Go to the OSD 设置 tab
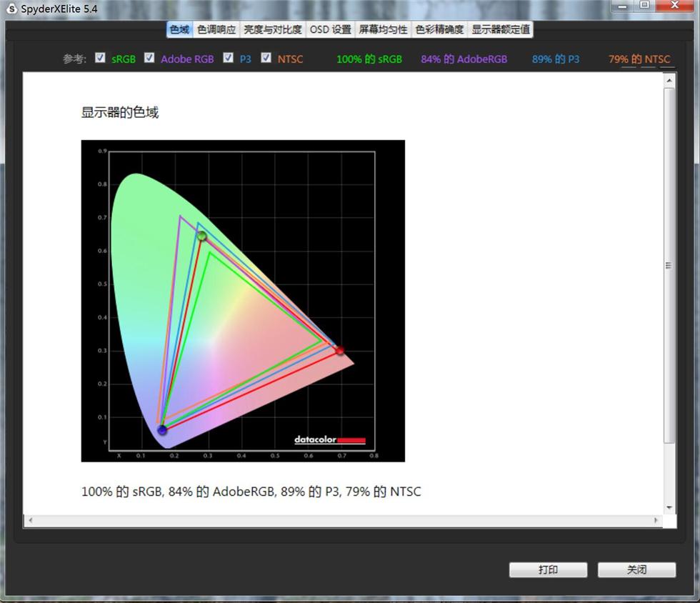 pyautogui.click(x=330, y=29)
